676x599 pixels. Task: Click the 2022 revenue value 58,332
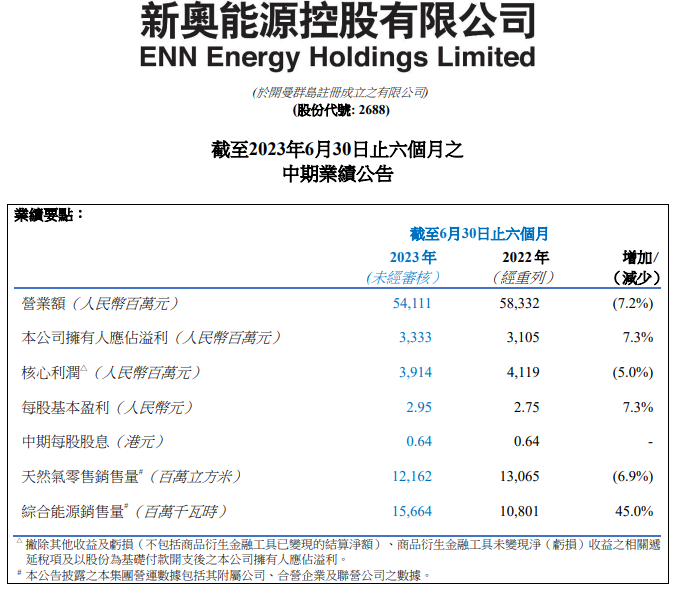coord(520,304)
